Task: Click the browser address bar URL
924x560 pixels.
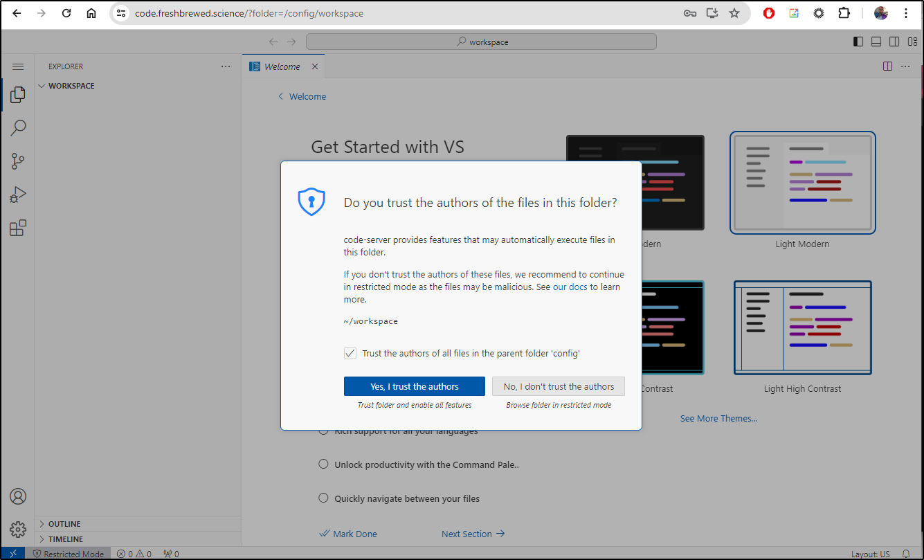Action: tap(248, 13)
